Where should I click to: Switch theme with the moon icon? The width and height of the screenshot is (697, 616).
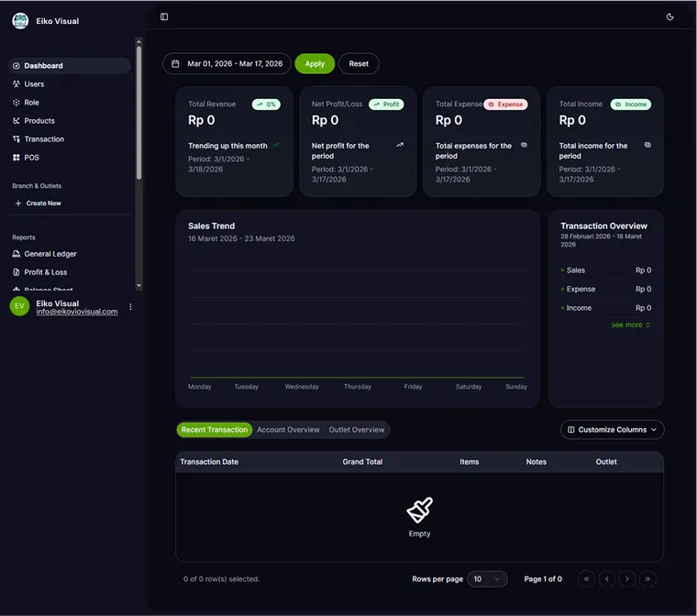pyautogui.click(x=669, y=16)
